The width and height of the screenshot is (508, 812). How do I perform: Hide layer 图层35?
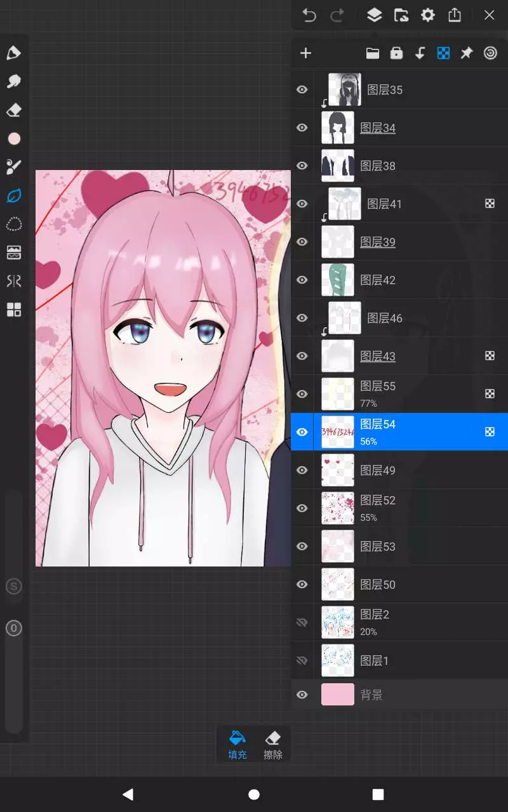tap(302, 89)
